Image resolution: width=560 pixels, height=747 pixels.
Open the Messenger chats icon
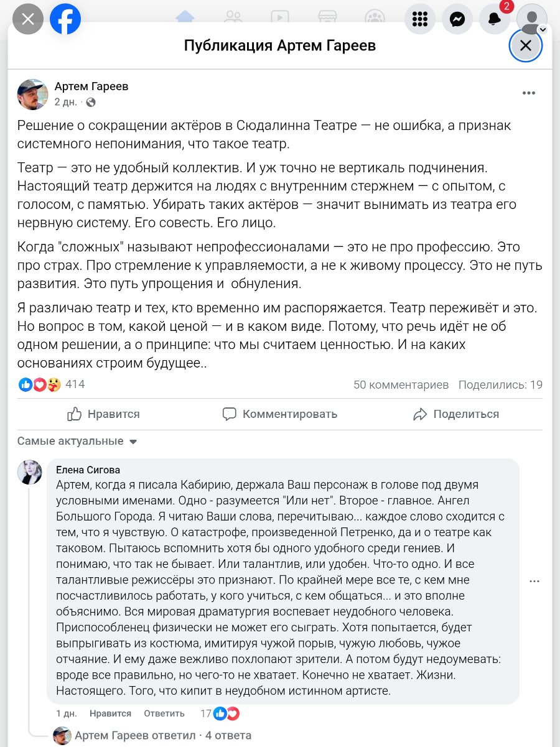pos(457,19)
